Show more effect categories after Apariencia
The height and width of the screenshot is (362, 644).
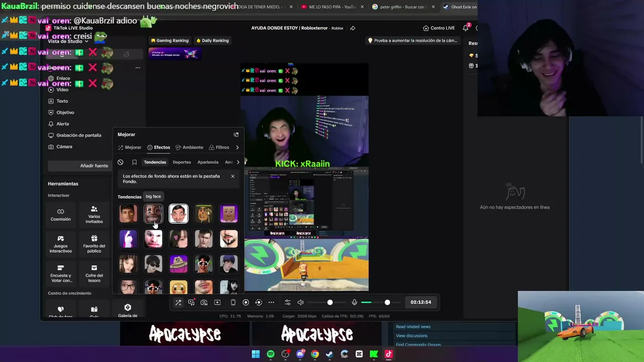pos(238,162)
